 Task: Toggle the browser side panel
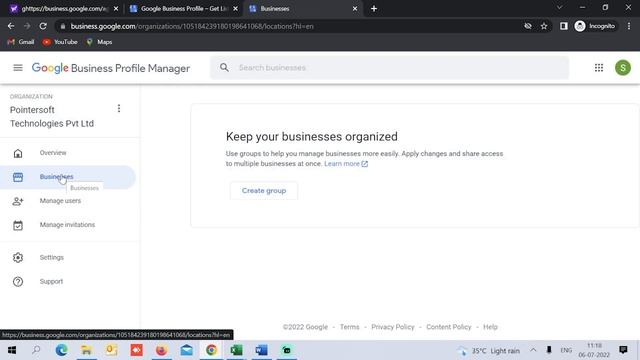(x=564, y=26)
